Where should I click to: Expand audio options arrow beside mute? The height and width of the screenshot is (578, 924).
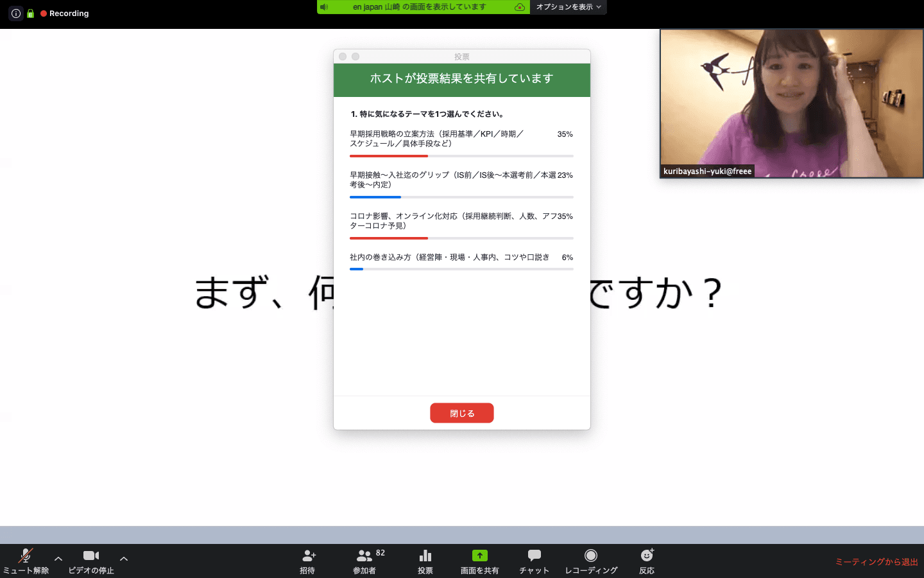[58, 559]
